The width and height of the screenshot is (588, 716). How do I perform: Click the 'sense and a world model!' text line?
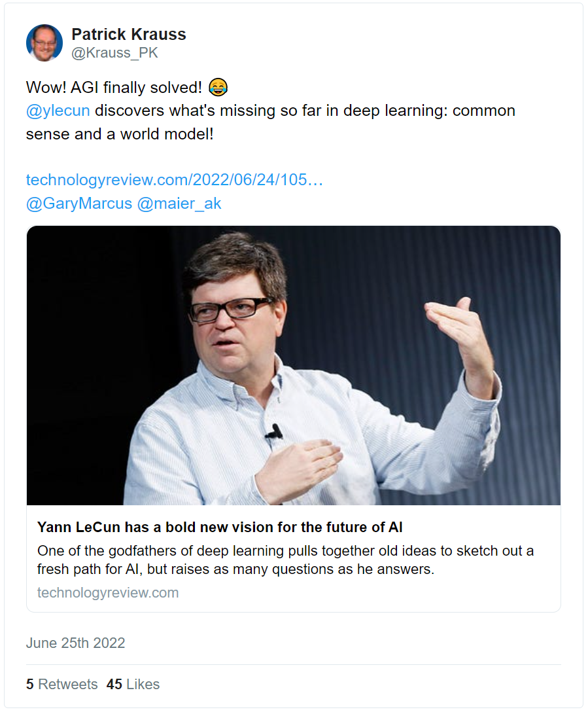pos(120,135)
